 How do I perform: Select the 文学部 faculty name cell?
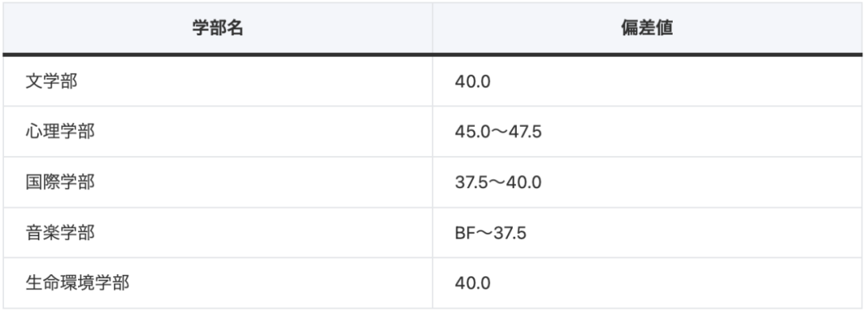(x=218, y=81)
